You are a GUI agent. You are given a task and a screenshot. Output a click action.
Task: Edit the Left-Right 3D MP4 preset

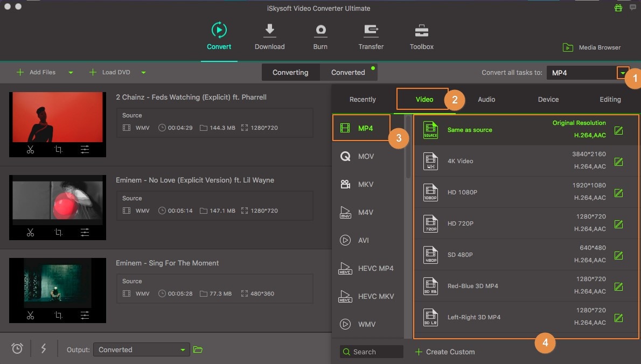618,318
